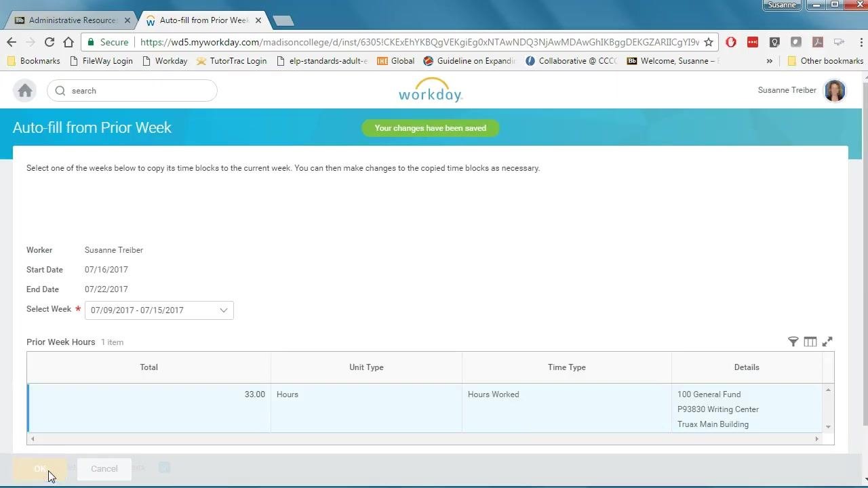Go to browser home page icon
The height and width of the screenshot is (488, 868).
[x=68, y=42]
